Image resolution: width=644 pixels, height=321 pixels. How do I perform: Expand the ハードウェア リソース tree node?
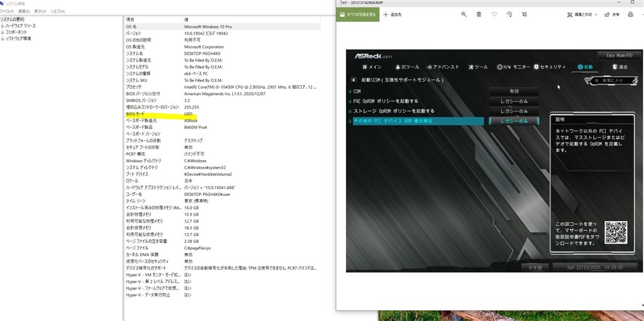(3, 26)
